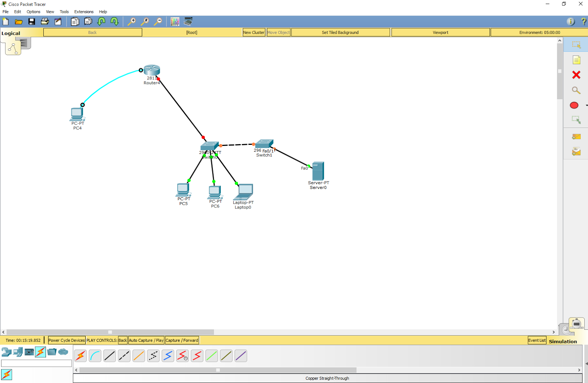Open the Event List panel

click(537, 340)
